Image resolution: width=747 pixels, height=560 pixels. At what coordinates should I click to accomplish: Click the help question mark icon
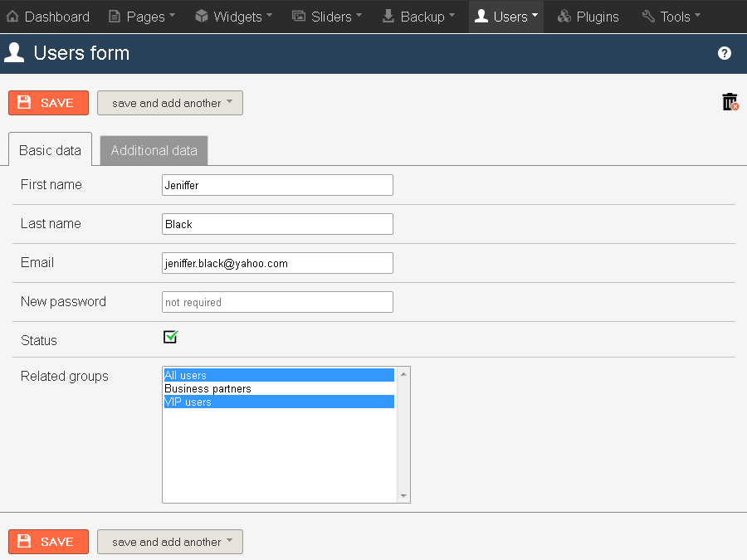point(724,53)
